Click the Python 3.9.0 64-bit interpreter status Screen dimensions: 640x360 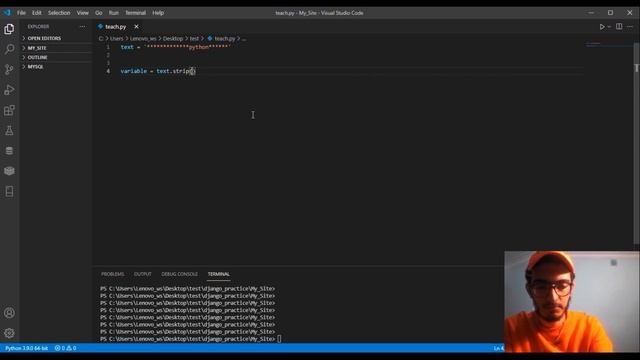coord(27,348)
